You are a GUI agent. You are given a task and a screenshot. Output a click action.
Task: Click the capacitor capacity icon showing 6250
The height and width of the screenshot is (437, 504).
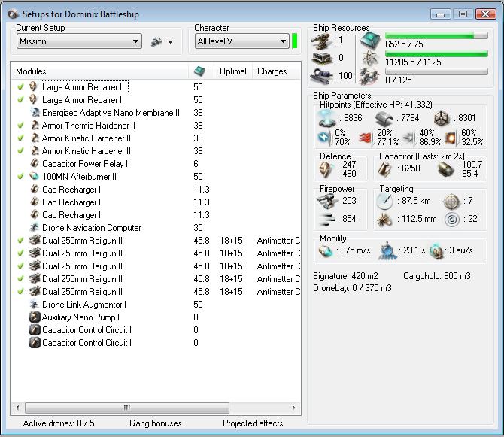click(x=384, y=169)
